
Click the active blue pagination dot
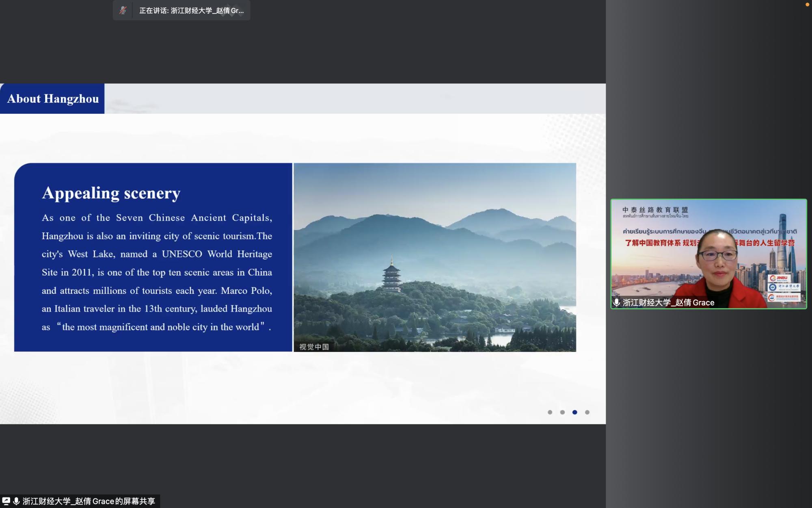point(574,412)
